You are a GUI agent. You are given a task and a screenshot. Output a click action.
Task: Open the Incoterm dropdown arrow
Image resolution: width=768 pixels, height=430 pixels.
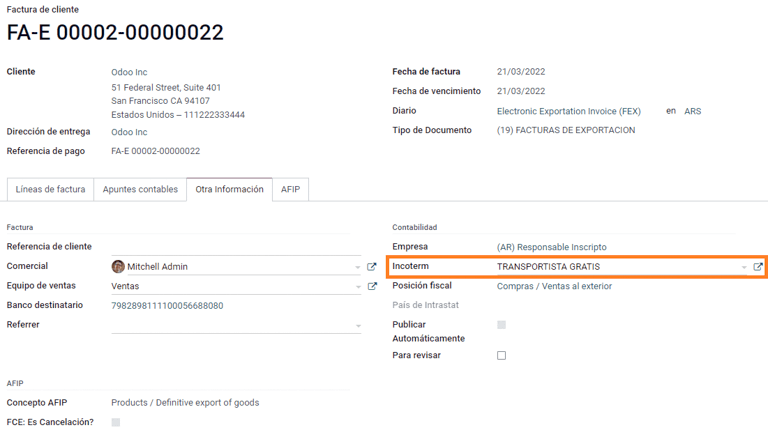(x=744, y=268)
